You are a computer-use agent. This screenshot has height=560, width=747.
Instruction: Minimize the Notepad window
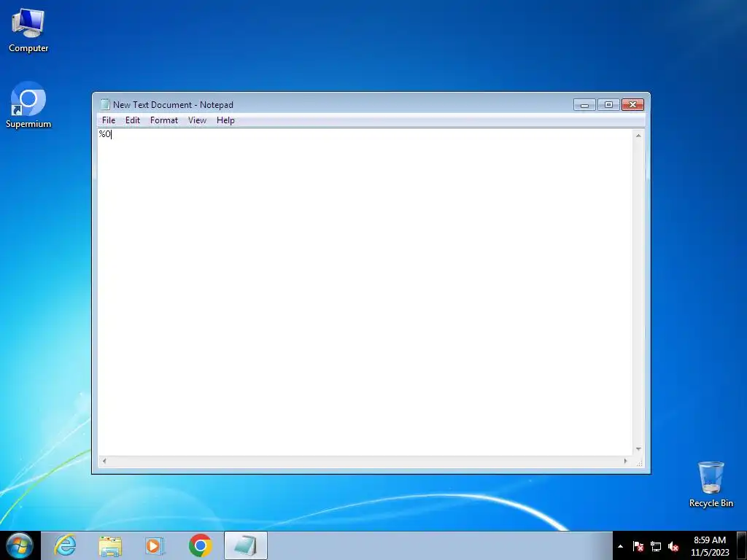tap(584, 105)
